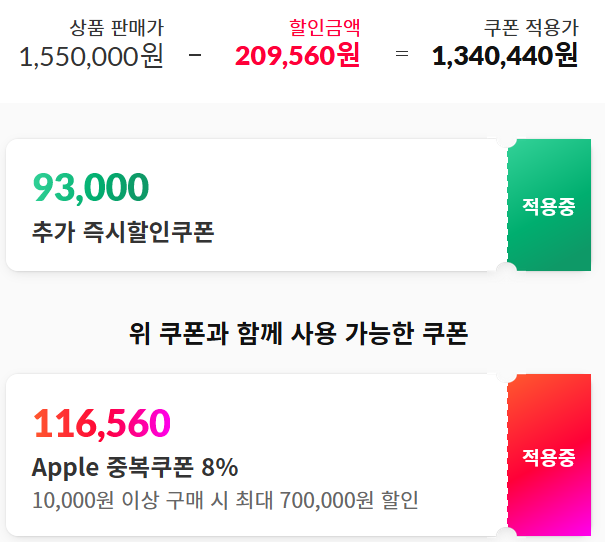This screenshot has width=605, height=542.
Task: Click the 1,550,000원 sale price
Action: 91,56
